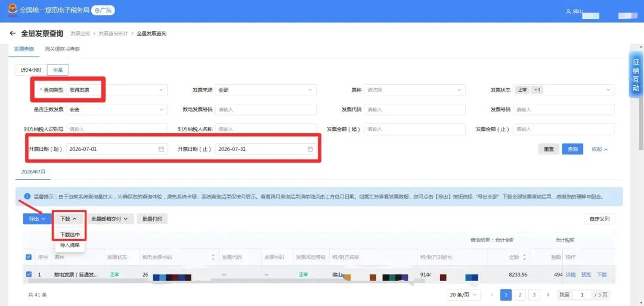Open the 是否正数发票 dropdown
The image size is (644, 306).
[x=117, y=110]
